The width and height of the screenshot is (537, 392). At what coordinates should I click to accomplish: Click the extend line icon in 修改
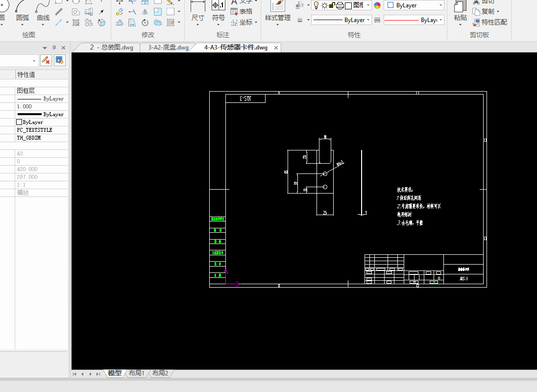point(132,12)
